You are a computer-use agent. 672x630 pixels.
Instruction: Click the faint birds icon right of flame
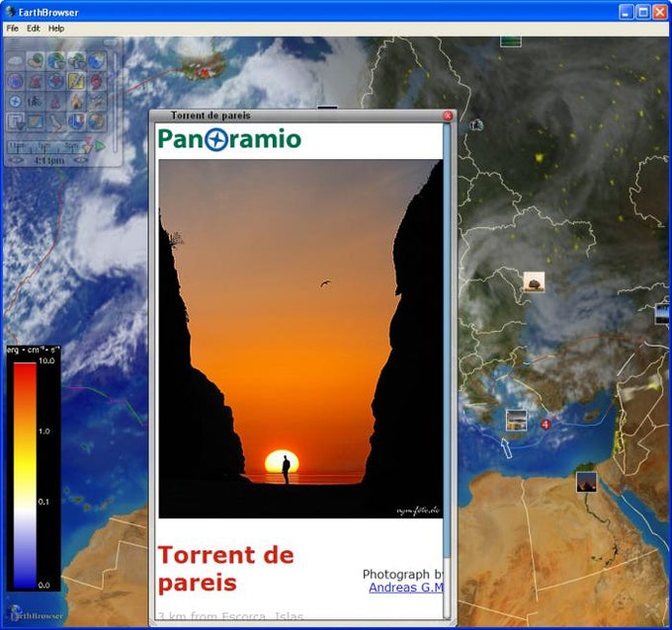(x=97, y=102)
